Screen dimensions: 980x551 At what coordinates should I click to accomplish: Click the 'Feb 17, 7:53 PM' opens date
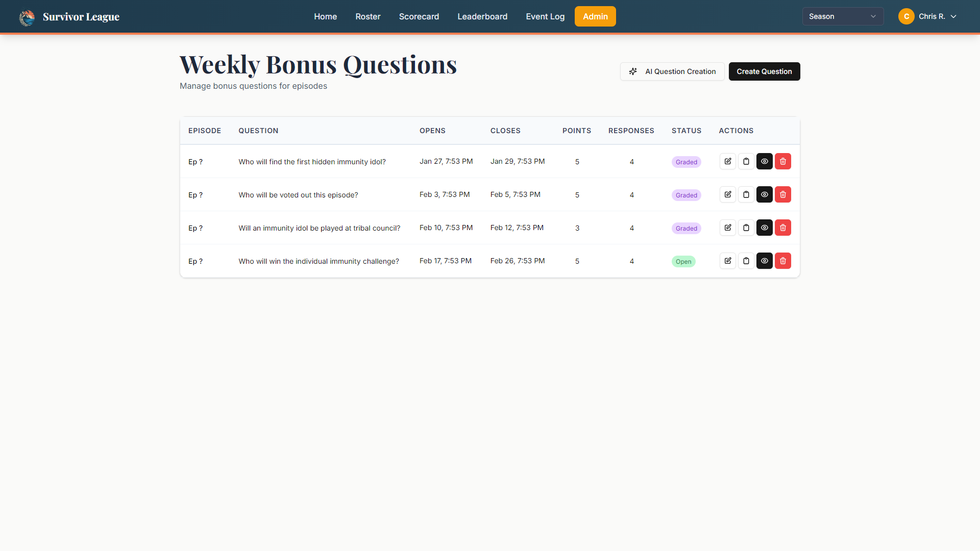tap(446, 261)
